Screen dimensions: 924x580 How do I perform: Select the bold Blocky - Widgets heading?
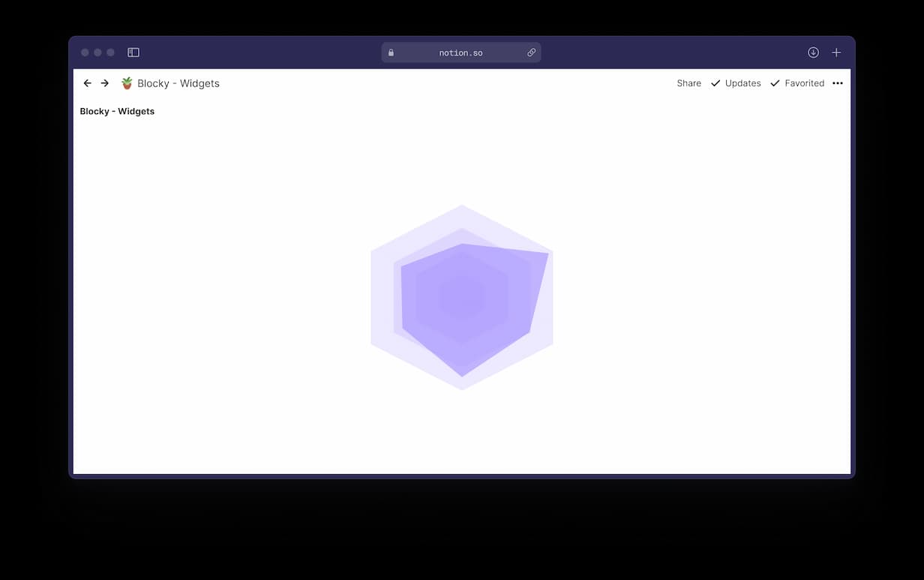117,111
